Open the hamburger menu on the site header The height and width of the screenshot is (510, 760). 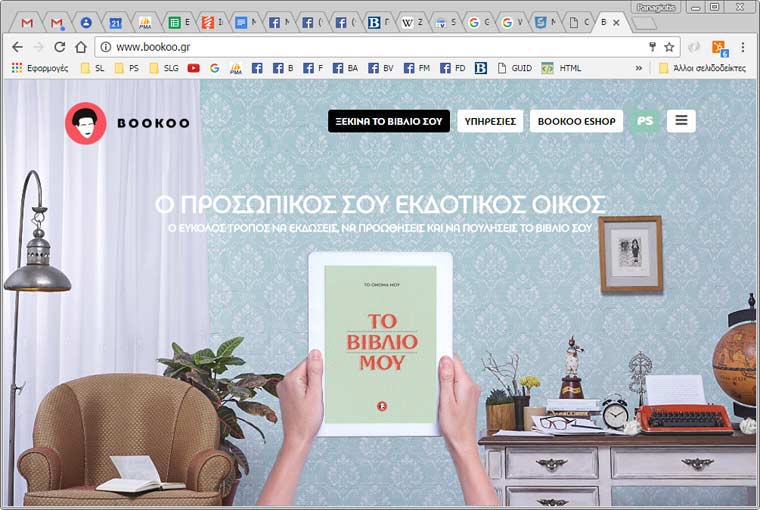click(x=681, y=121)
